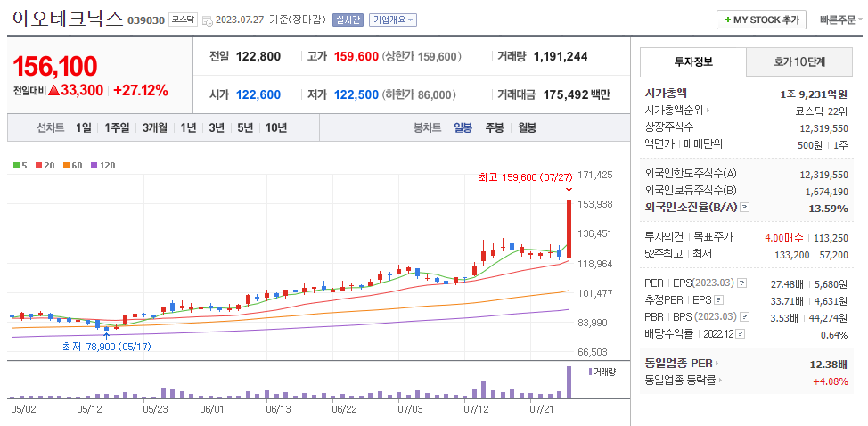Click the 시가총액순위 link
This screenshot has width=868, height=426.
point(675,111)
